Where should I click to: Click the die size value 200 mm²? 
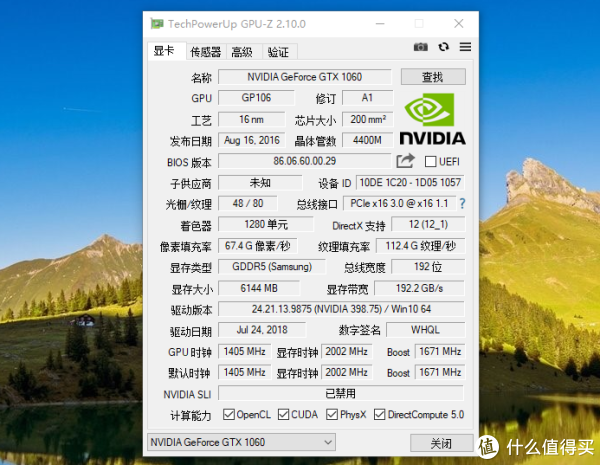(368, 119)
